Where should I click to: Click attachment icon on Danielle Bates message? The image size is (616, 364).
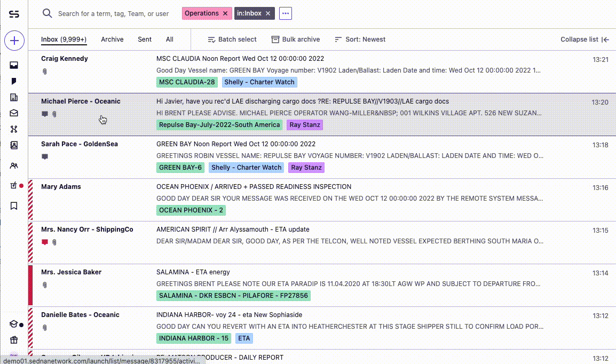[45, 328]
